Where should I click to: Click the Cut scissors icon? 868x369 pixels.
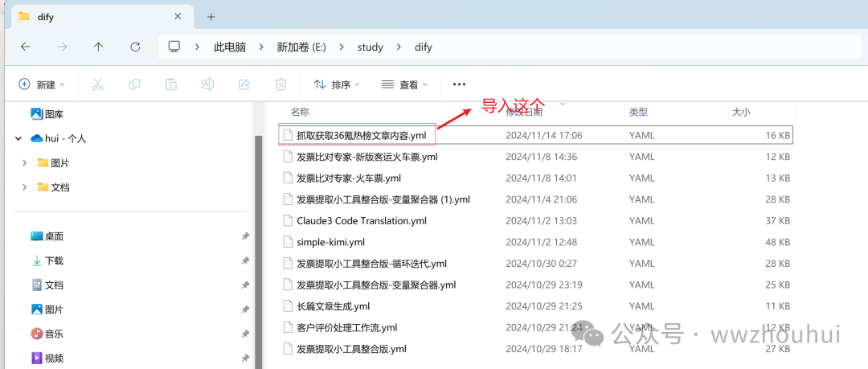point(98,84)
